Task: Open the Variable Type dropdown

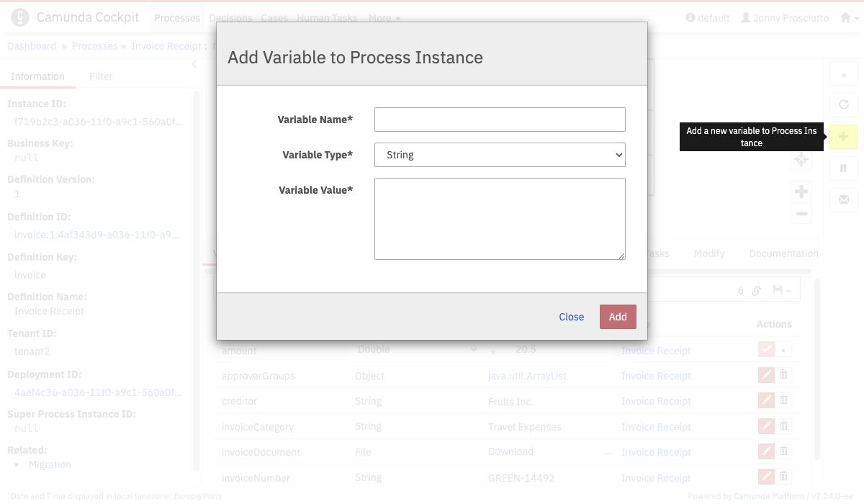Action: pos(500,155)
